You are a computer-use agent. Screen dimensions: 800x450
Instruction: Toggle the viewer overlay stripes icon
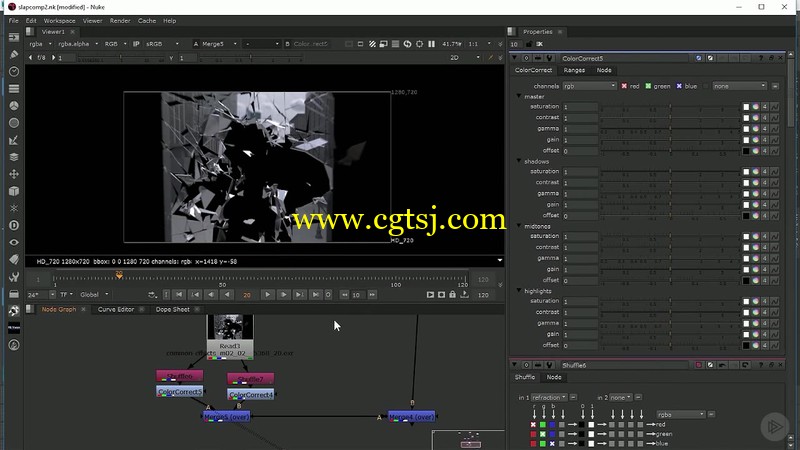[x=372, y=44]
